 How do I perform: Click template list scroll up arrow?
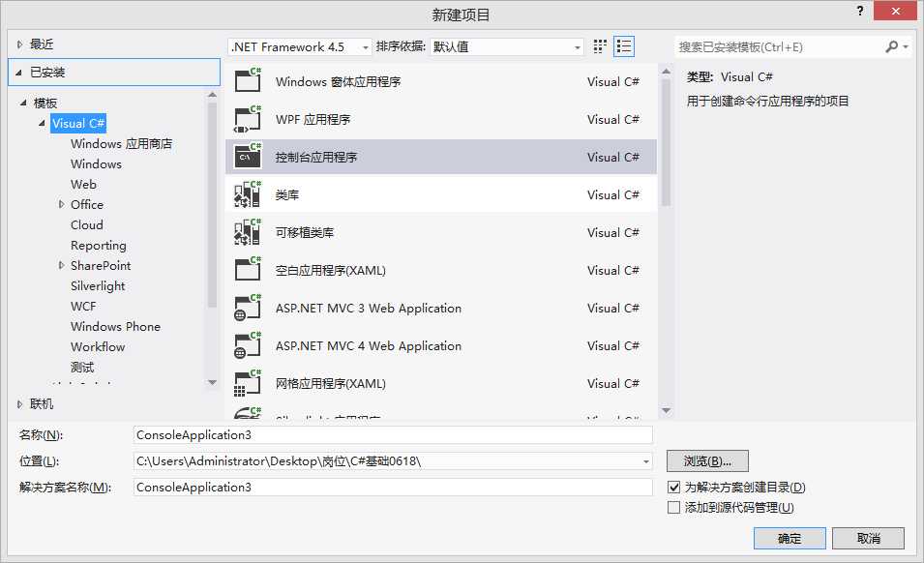667,72
